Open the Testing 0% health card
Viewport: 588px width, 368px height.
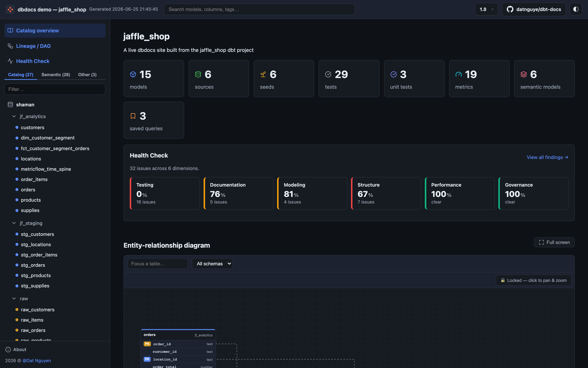click(165, 193)
